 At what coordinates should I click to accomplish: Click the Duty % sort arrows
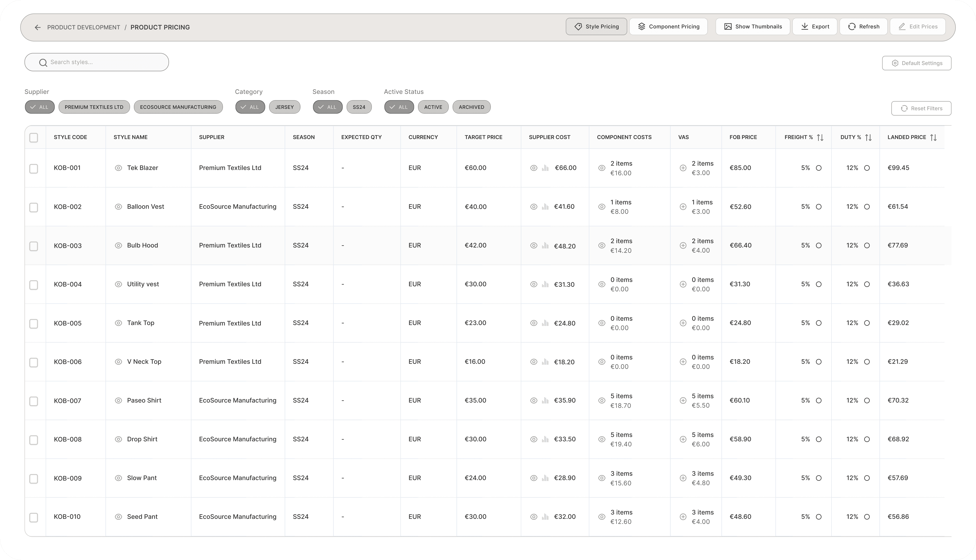(868, 138)
